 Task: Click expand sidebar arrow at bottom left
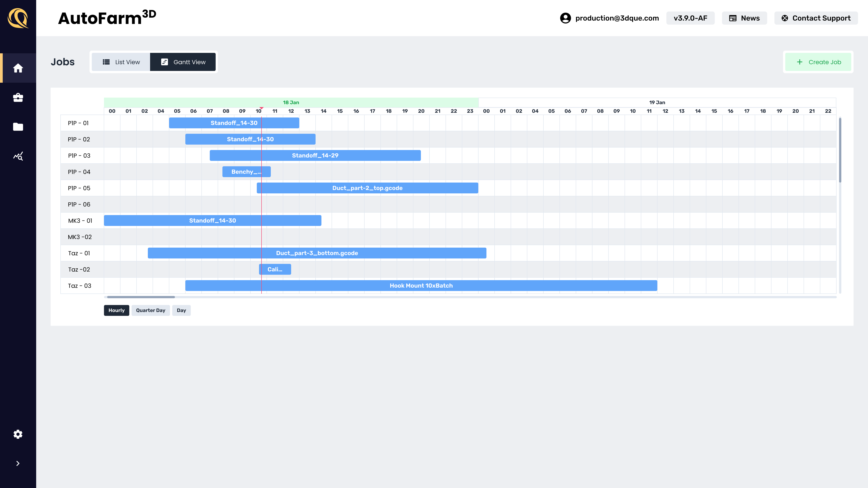tap(18, 464)
